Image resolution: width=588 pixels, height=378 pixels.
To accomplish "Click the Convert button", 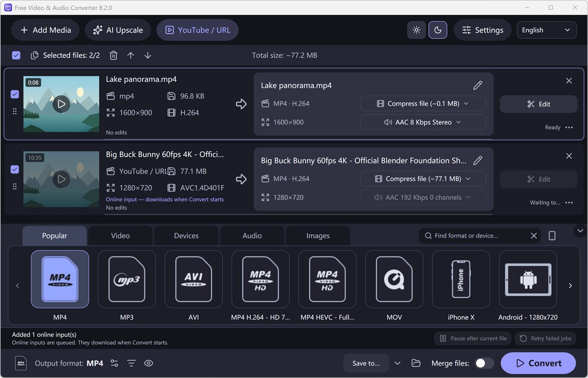I will (538, 363).
